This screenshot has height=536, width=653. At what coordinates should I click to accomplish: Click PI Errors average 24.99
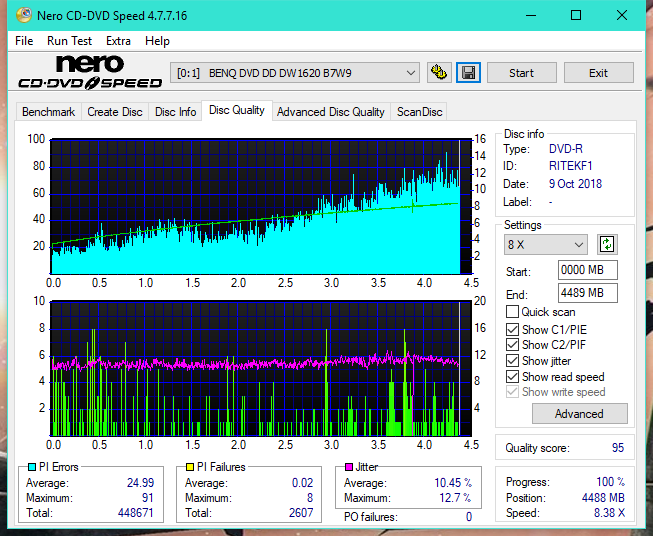coord(140,482)
